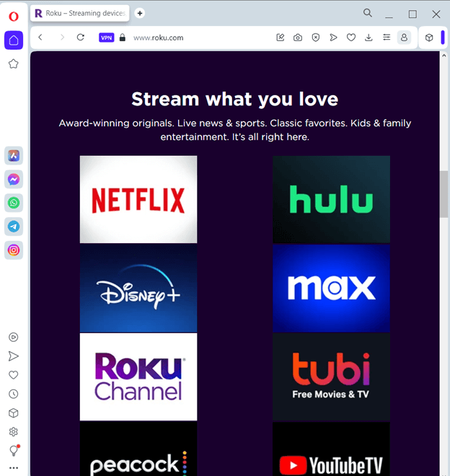The width and height of the screenshot is (450, 476).
Task: Click the page vertical scrollbar thumb
Action: tap(444, 194)
